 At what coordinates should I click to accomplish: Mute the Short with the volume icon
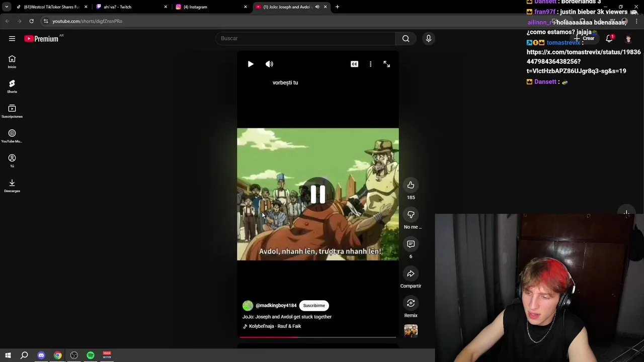click(270, 64)
